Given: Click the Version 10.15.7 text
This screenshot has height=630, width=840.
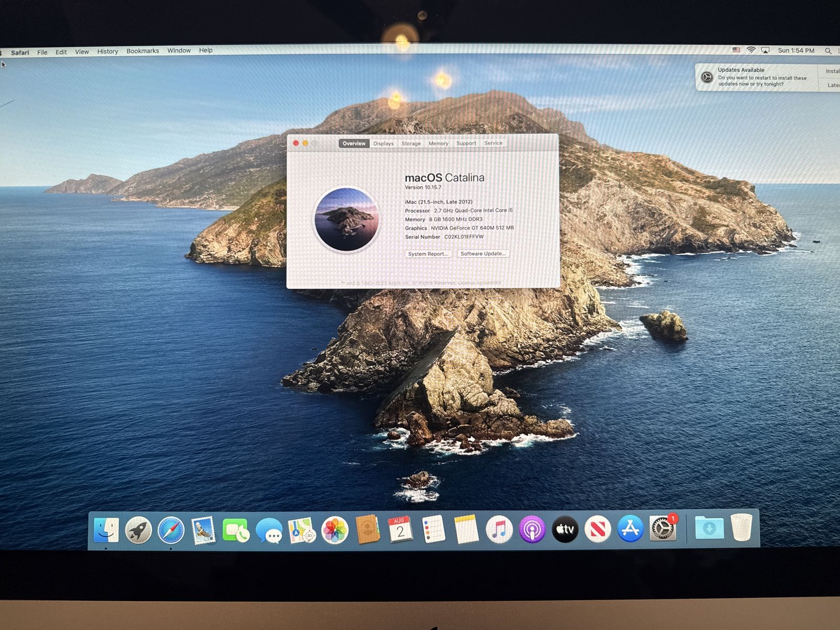Looking at the screenshot, I should [x=423, y=187].
